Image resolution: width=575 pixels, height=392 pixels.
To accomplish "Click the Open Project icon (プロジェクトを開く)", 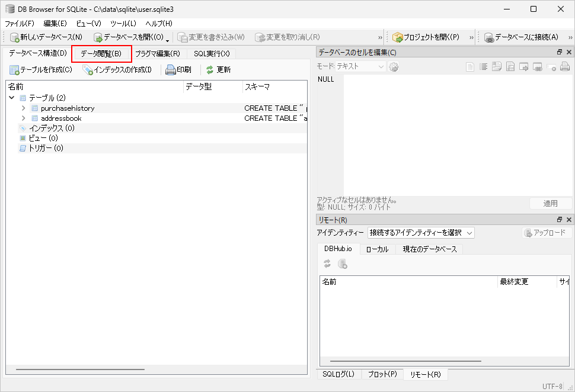I will point(398,37).
